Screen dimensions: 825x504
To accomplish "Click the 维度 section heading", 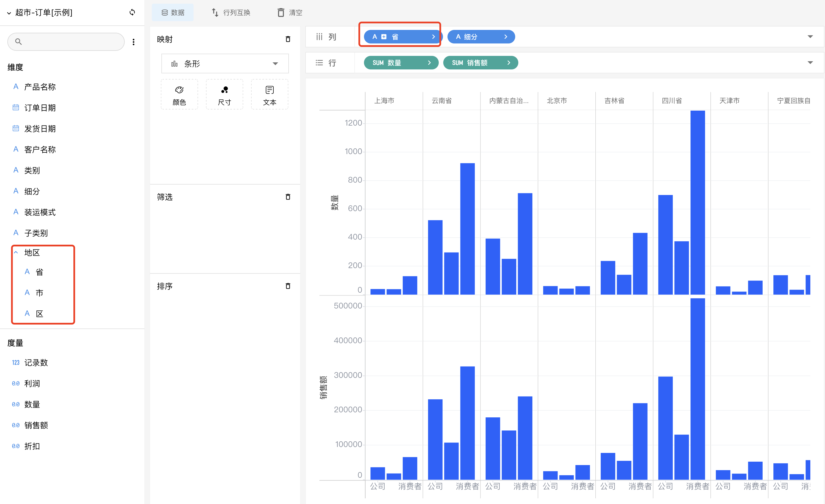I will pos(16,67).
